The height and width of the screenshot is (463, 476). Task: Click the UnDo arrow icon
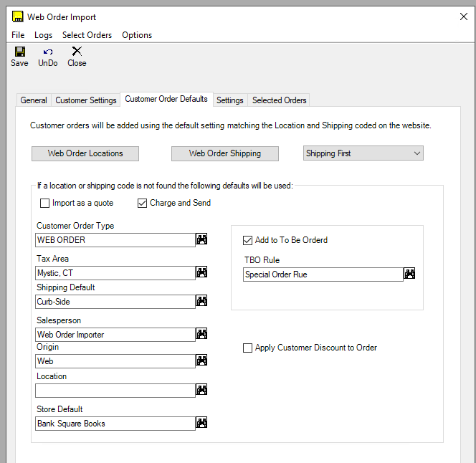click(48, 52)
